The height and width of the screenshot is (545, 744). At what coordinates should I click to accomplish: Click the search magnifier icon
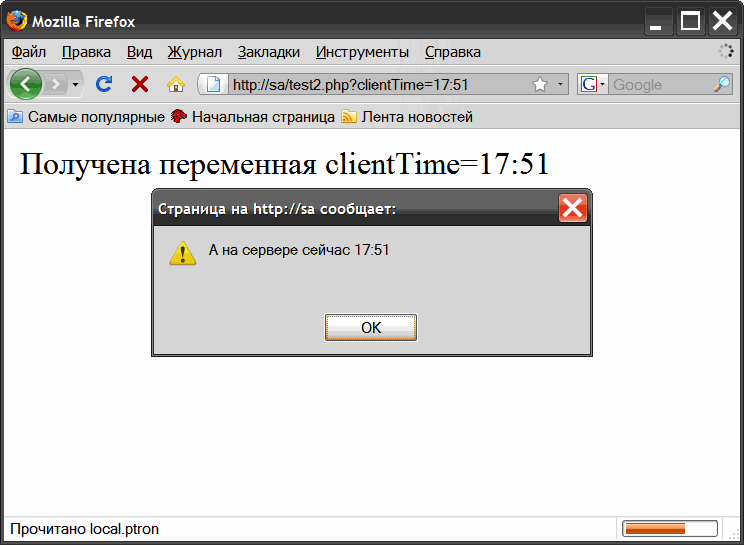coord(722,85)
